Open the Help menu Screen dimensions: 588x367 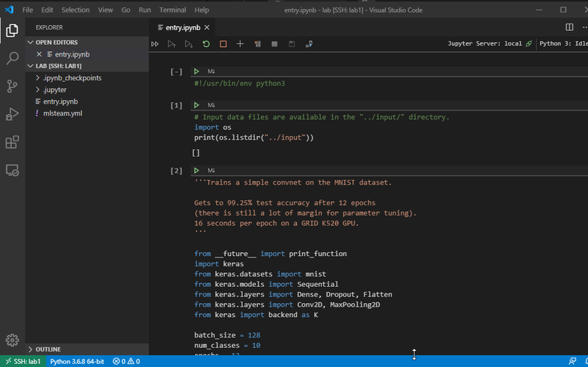pyautogui.click(x=201, y=10)
